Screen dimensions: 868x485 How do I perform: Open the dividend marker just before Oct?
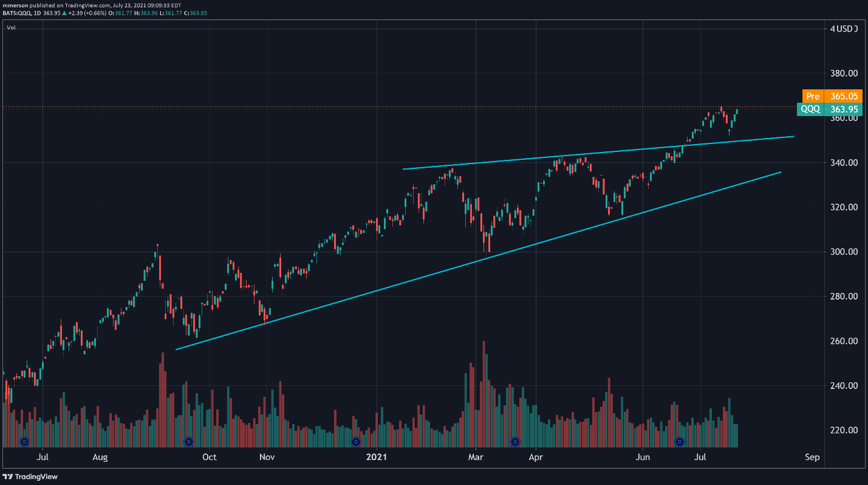[188, 441]
